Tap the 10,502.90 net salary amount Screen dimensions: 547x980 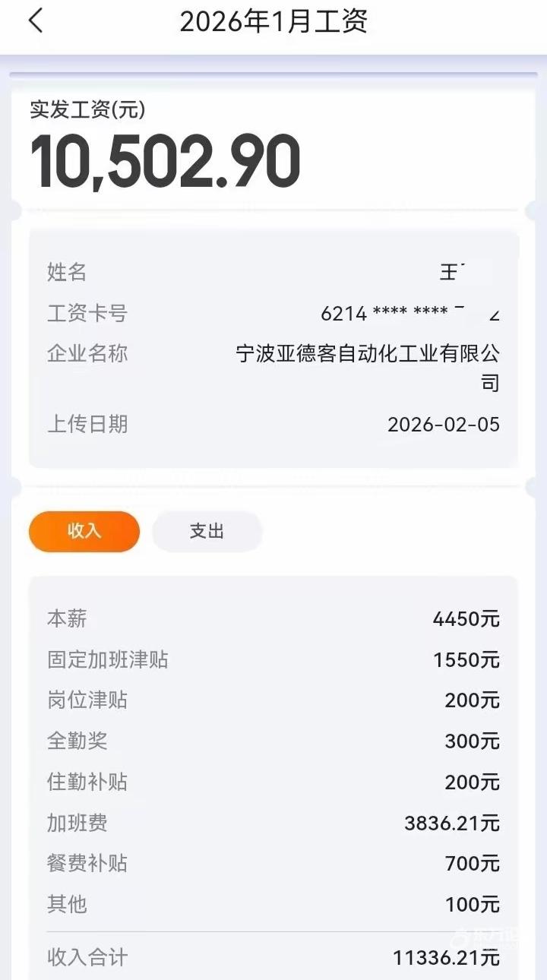pos(166,162)
